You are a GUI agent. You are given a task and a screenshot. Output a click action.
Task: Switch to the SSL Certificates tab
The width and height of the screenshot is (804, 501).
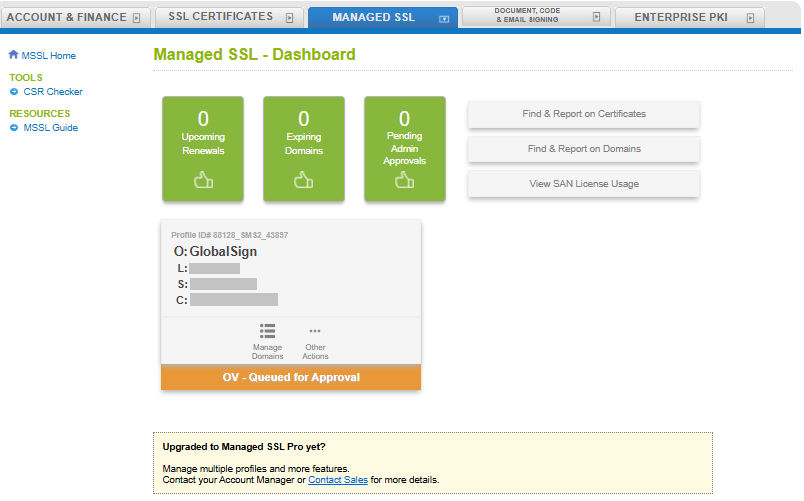(x=229, y=17)
